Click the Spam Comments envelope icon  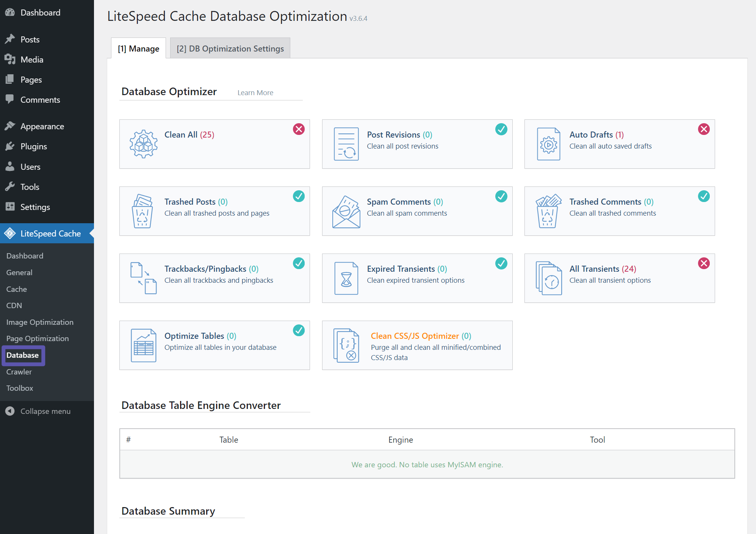(346, 212)
